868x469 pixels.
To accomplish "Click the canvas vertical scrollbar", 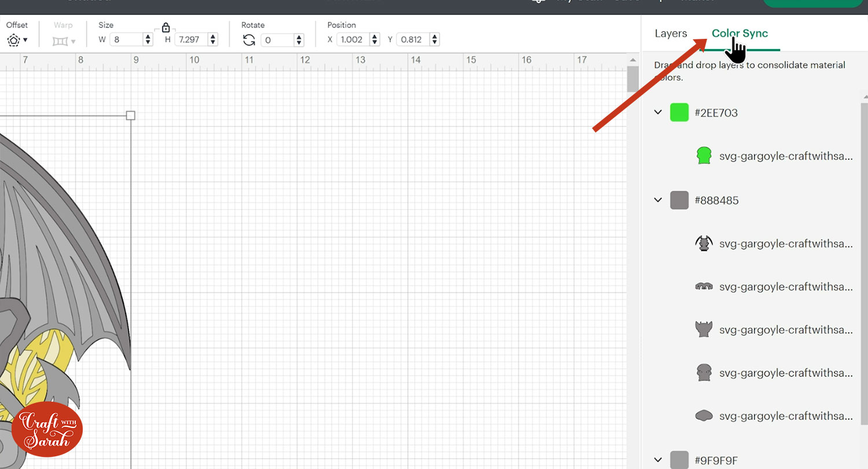I will [x=633, y=78].
